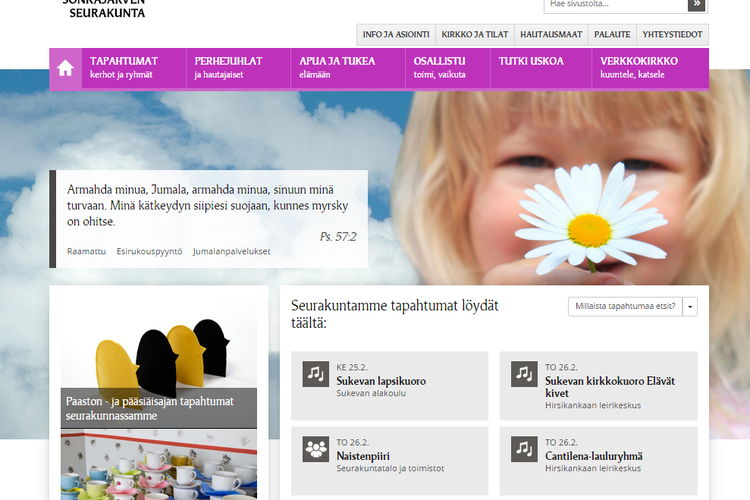Open the Hautausmaat tab
Viewport: 750px width, 500px height.
click(x=551, y=34)
